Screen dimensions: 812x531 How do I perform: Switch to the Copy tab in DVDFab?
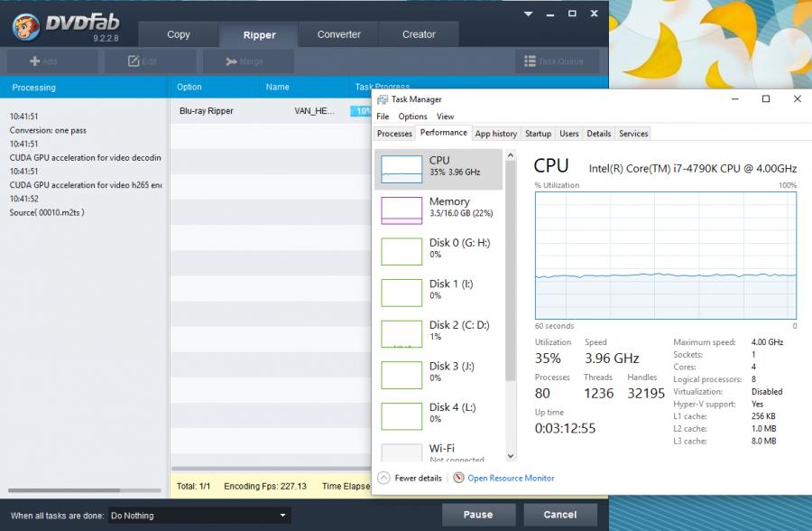click(x=179, y=34)
